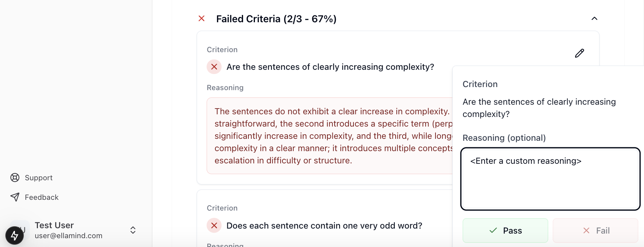Click the Feedback paper plane icon
This screenshot has height=247, width=644.
(15, 197)
